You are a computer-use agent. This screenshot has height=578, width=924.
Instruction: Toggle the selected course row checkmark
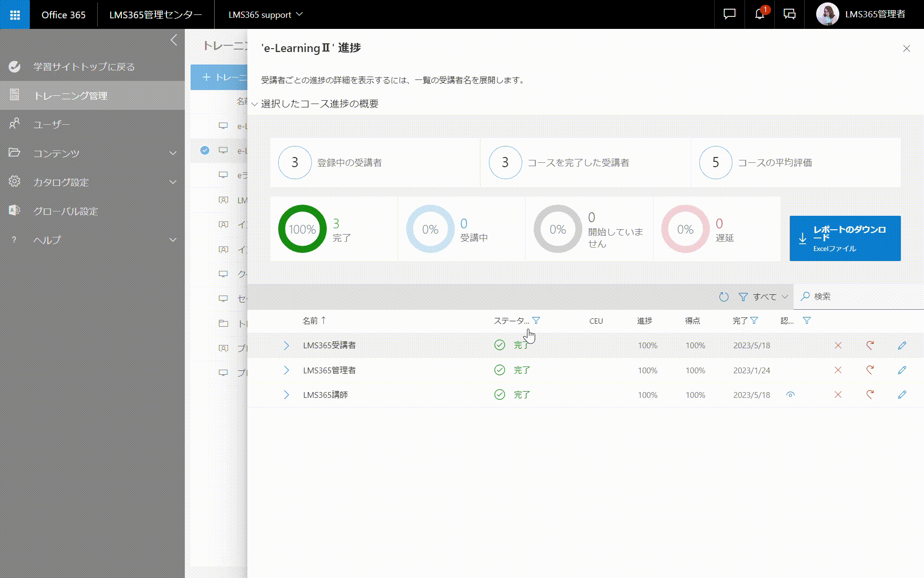(x=205, y=150)
